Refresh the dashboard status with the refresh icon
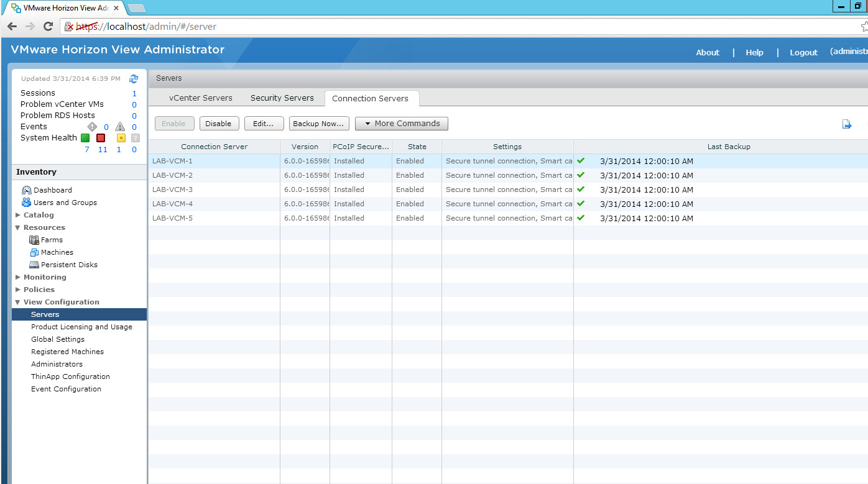Image resolution: width=868 pixels, height=484 pixels. tap(134, 79)
